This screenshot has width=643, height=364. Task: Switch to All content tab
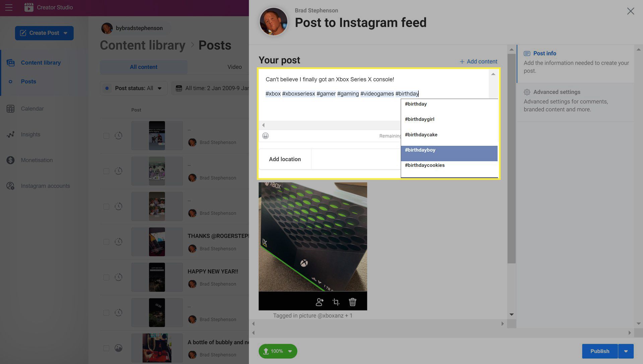144,67
